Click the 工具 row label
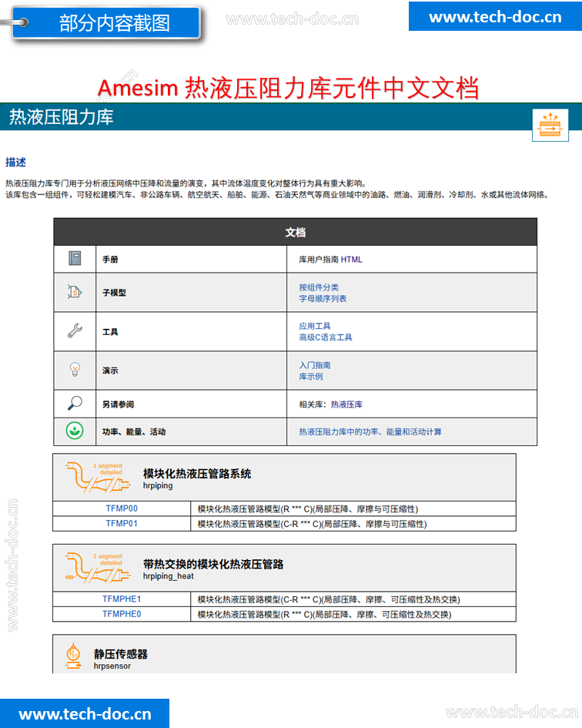Screen dimensions: 582x728 (110, 331)
